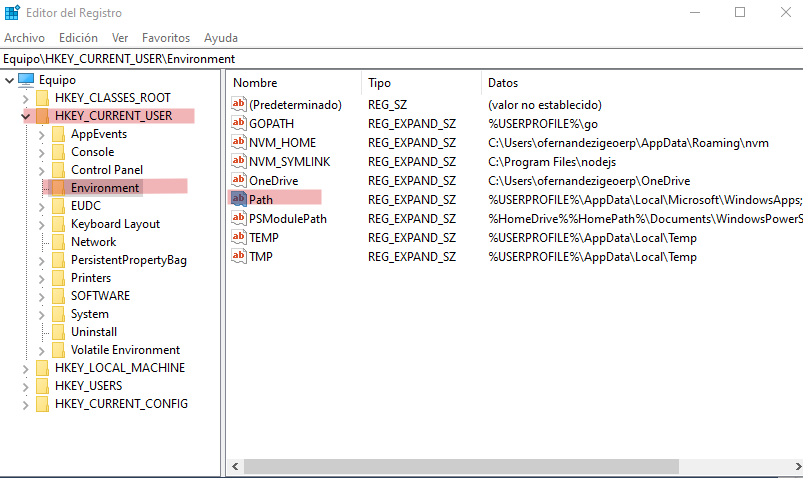Click the TMP string value icon
This screenshot has width=803, height=478.
pyautogui.click(x=239, y=256)
